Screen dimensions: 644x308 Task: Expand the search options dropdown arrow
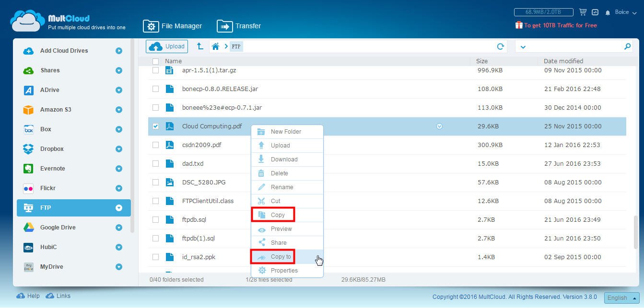pyautogui.click(x=523, y=47)
